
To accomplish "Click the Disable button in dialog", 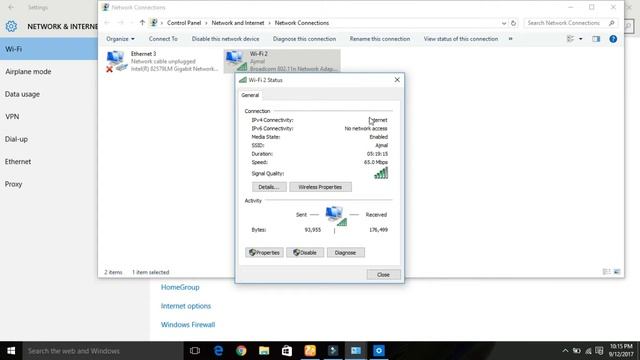I will pos(305,253).
